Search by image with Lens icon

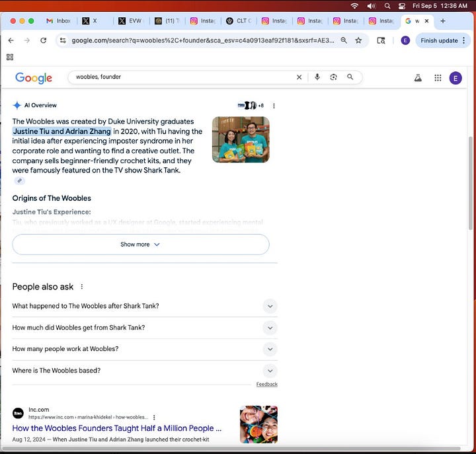(333, 77)
